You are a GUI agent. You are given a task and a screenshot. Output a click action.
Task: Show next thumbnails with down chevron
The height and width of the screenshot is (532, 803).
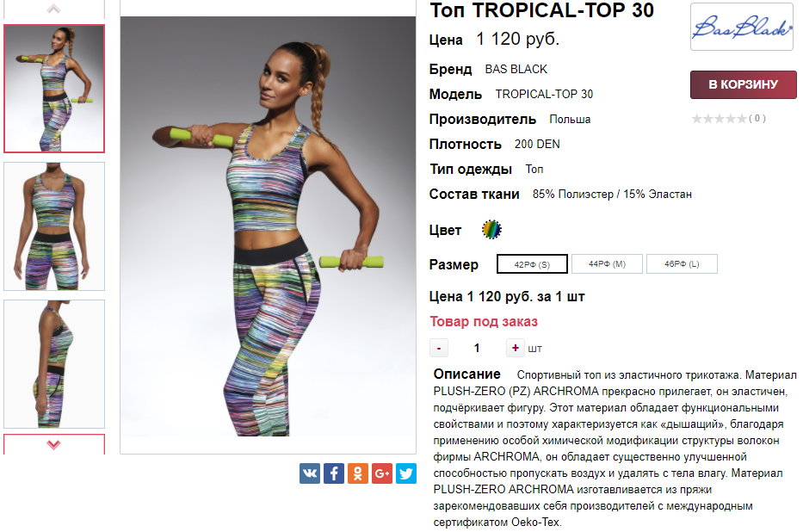coord(53,444)
